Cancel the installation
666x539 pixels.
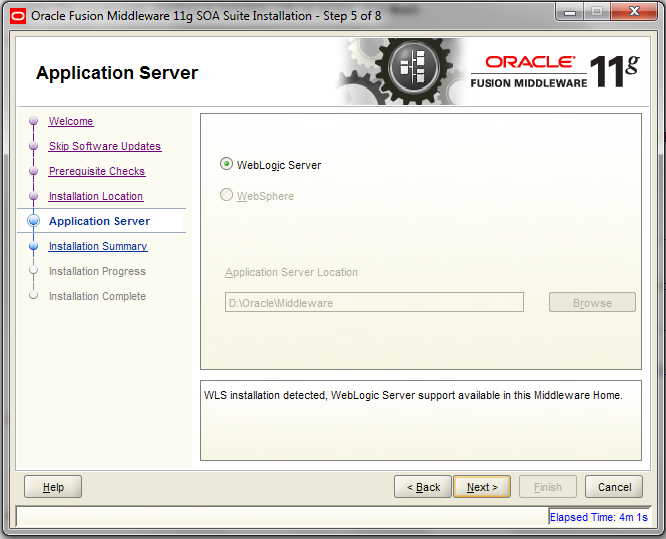pyautogui.click(x=614, y=487)
